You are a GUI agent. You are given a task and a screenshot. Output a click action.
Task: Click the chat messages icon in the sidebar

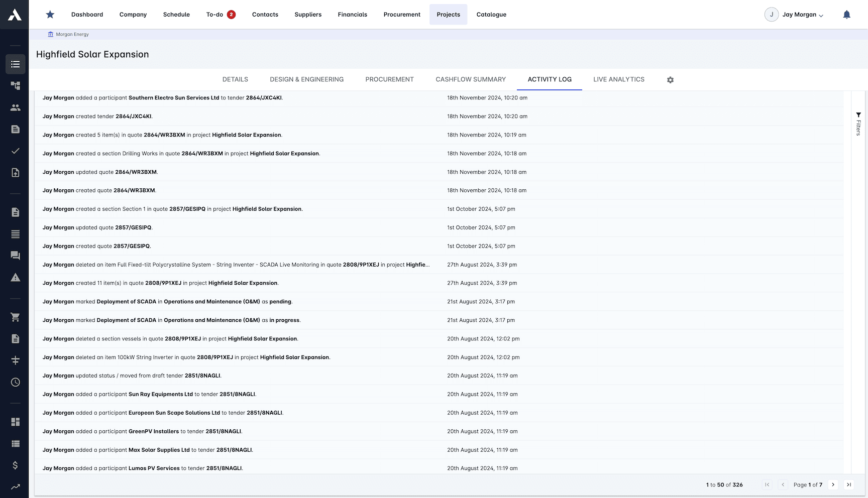pos(15,255)
